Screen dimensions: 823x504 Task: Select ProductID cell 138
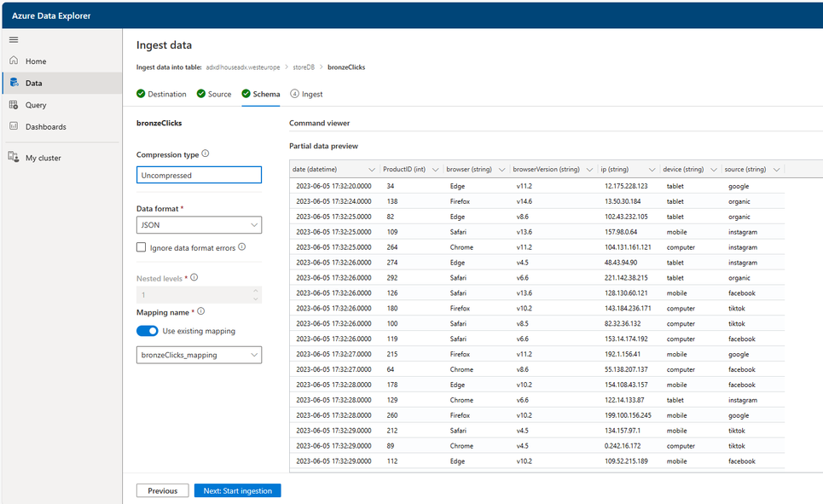click(392, 201)
